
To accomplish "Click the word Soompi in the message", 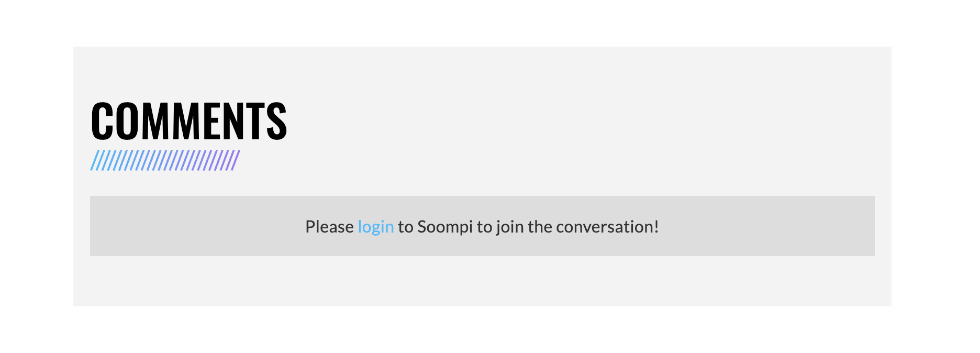I will pyautogui.click(x=445, y=227).
